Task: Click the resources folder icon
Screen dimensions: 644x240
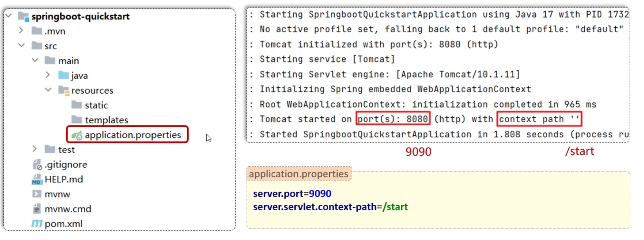Action: click(x=64, y=91)
